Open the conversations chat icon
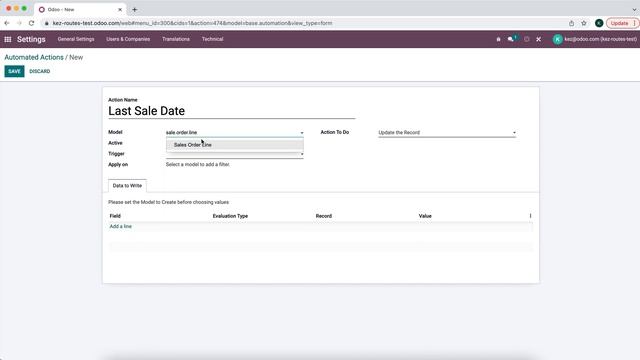Screen dimensions: 640x360 (x=511, y=39)
